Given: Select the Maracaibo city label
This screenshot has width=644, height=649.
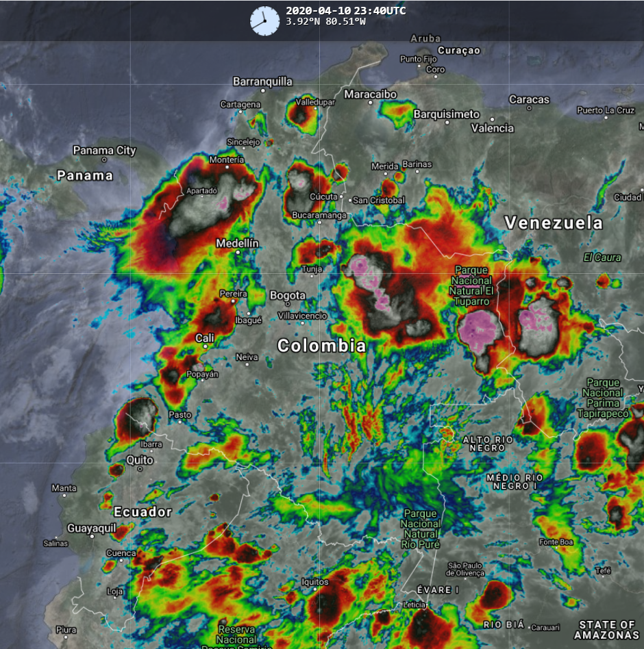Looking at the screenshot, I should point(370,94).
